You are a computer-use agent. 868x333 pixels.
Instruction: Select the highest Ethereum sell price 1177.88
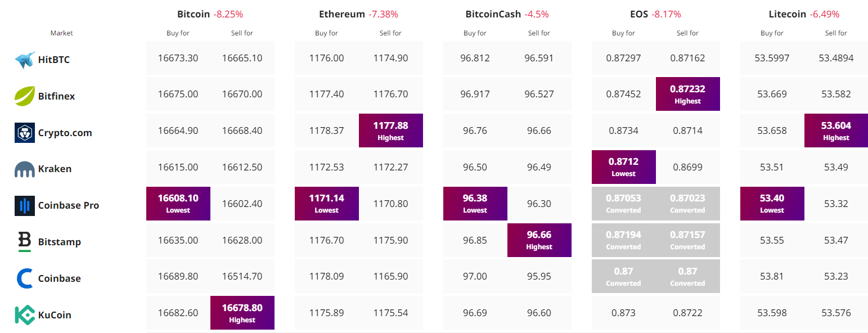pyautogui.click(x=391, y=130)
